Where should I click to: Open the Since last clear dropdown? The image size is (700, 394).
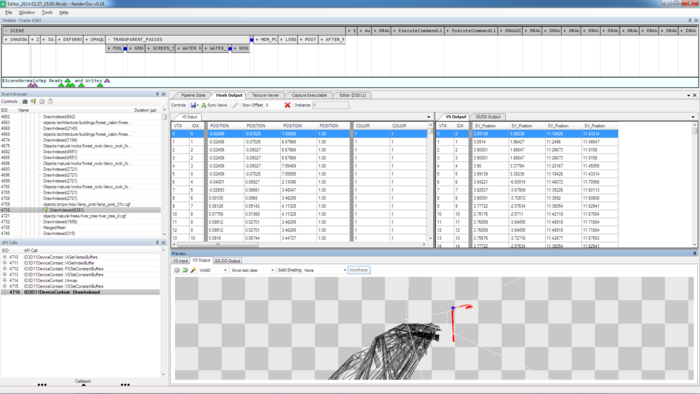pyautogui.click(x=252, y=270)
